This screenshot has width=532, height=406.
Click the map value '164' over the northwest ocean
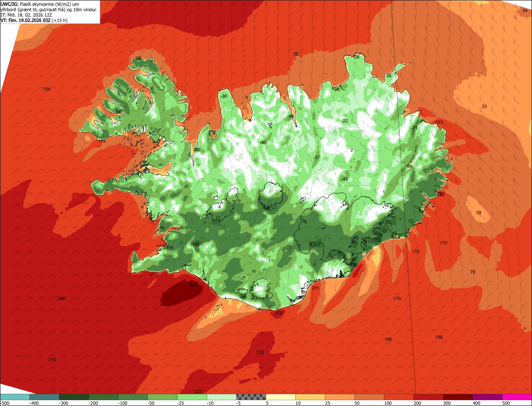(47, 89)
